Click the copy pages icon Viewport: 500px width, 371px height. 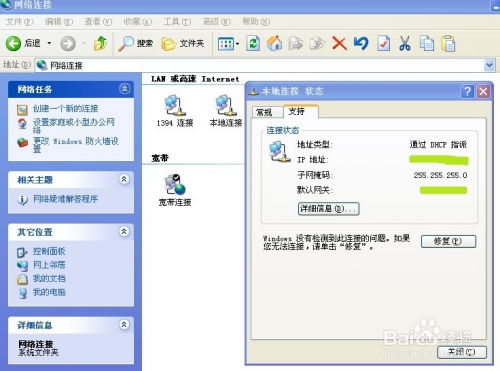pos(427,44)
